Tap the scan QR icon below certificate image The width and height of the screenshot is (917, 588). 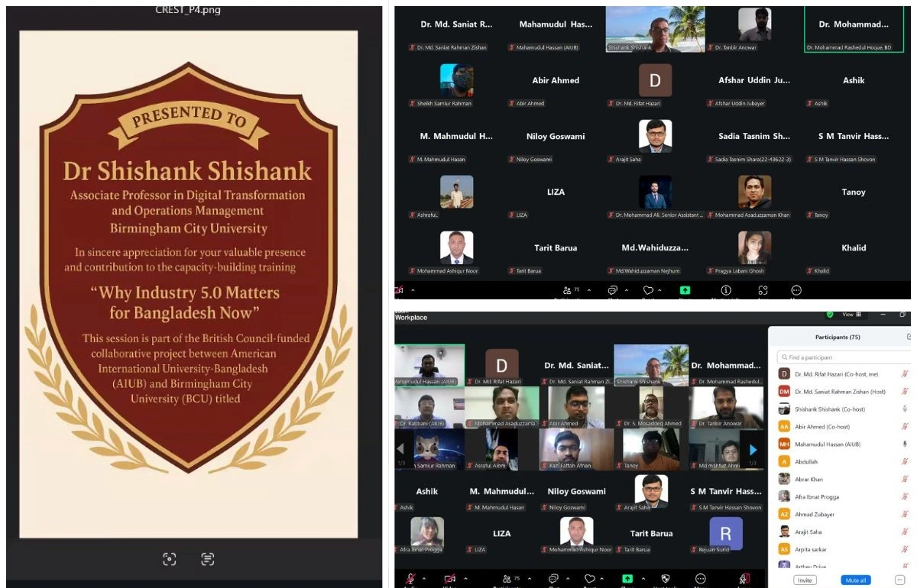[170, 559]
